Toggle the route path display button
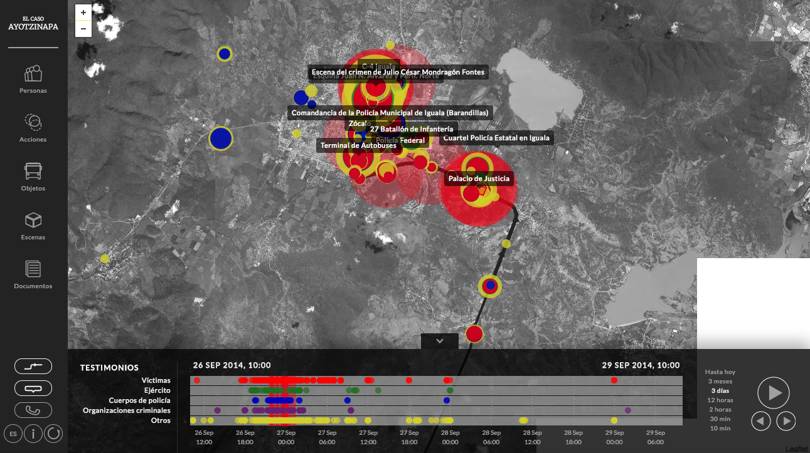810x453 pixels. pyautogui.click(x=33, y=366)
